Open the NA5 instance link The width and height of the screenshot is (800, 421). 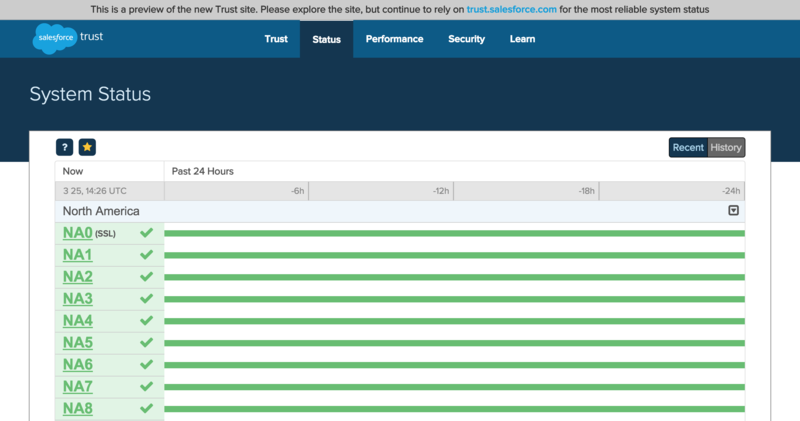(78, 342)
